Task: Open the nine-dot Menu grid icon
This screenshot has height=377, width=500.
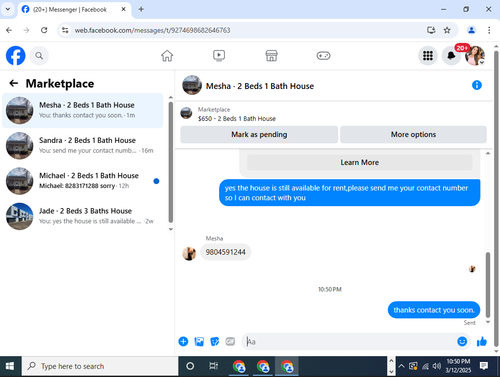Action: pos(428,56)
